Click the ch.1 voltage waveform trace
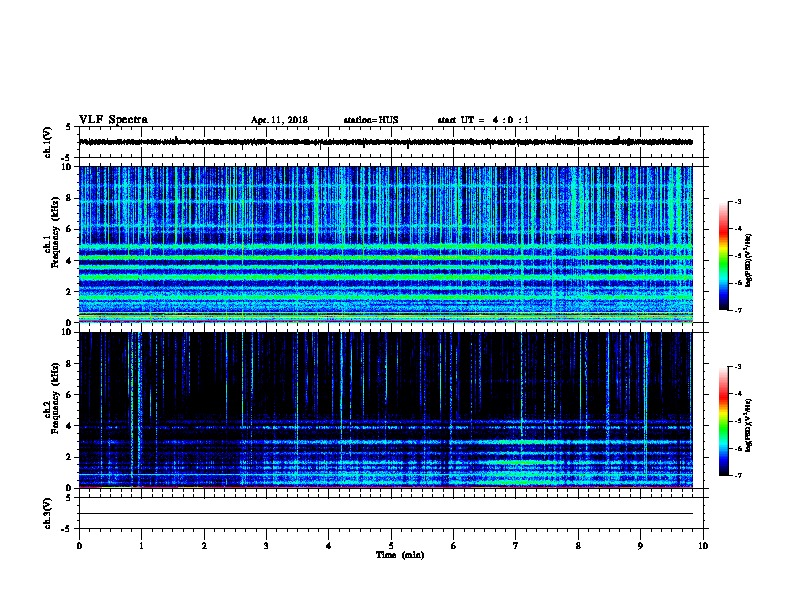This screenshot has height=612, width=792. coord(386,142)
